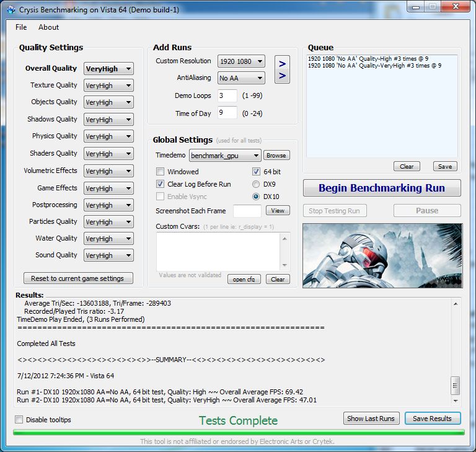
Task: Click the Show Last Runs button
Action: point(371,419)
